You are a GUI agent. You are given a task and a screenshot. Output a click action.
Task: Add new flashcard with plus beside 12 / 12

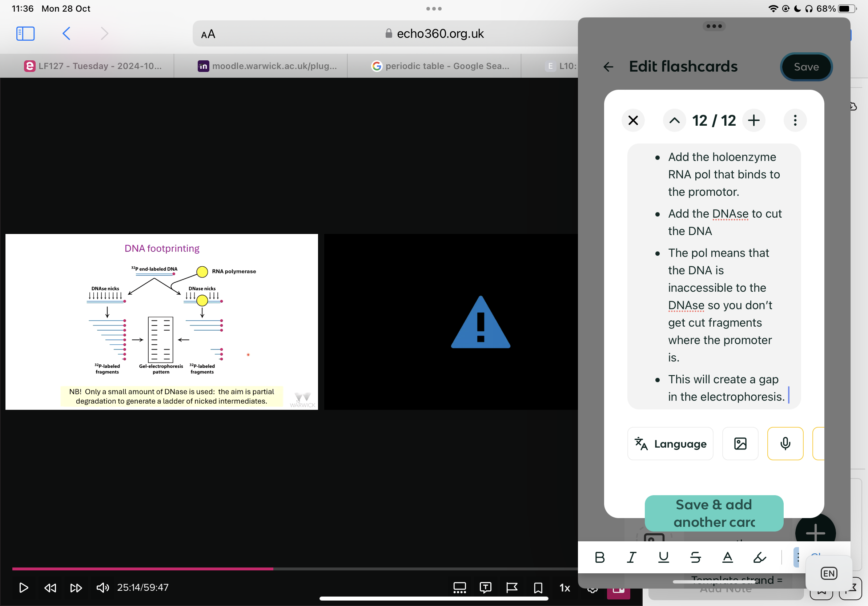coord(754,121)
